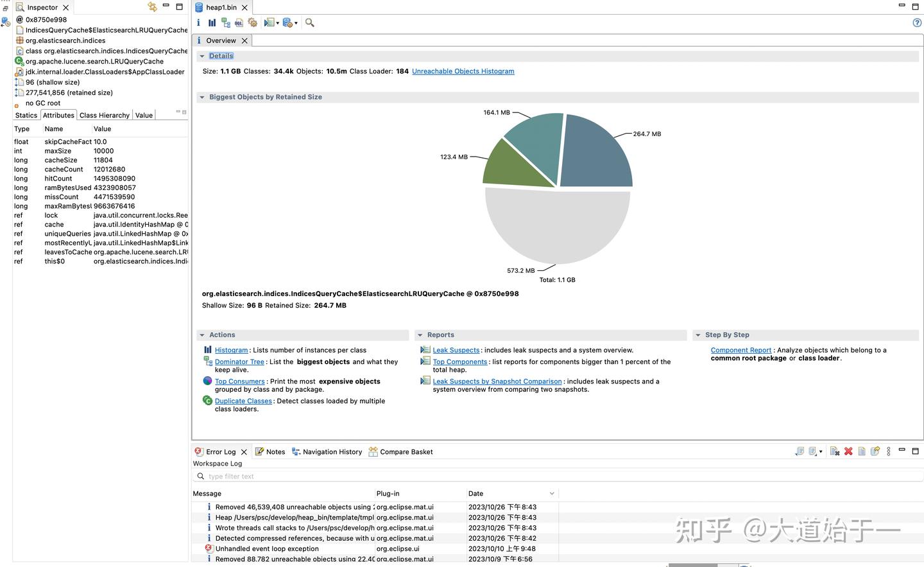Open the event details document icon
Screen dimensions: 924x567
(862, 451)
